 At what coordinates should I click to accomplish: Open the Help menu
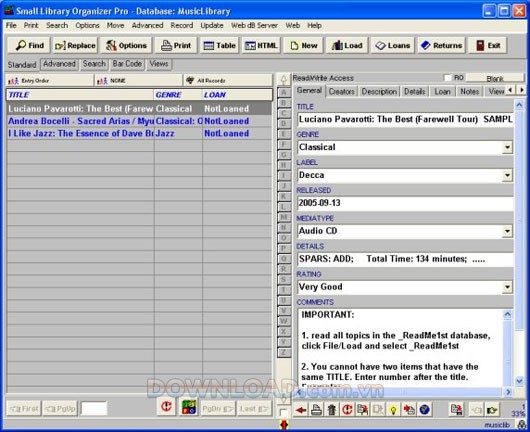(x=314, y=25)
